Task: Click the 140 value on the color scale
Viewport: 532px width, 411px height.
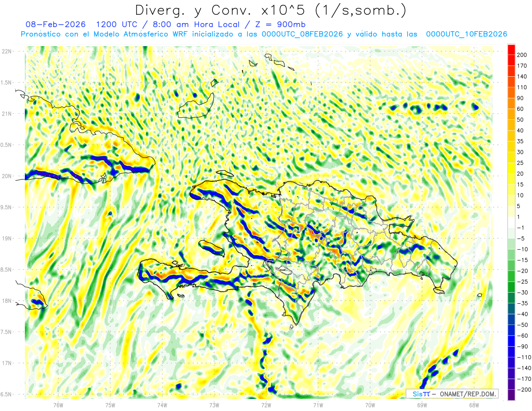Action: (x=521, y=77)
